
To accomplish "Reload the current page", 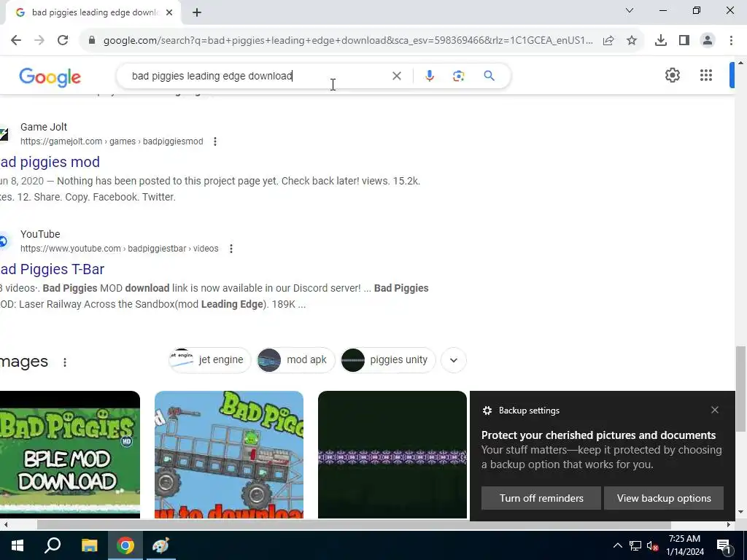I will pos(63,41).
